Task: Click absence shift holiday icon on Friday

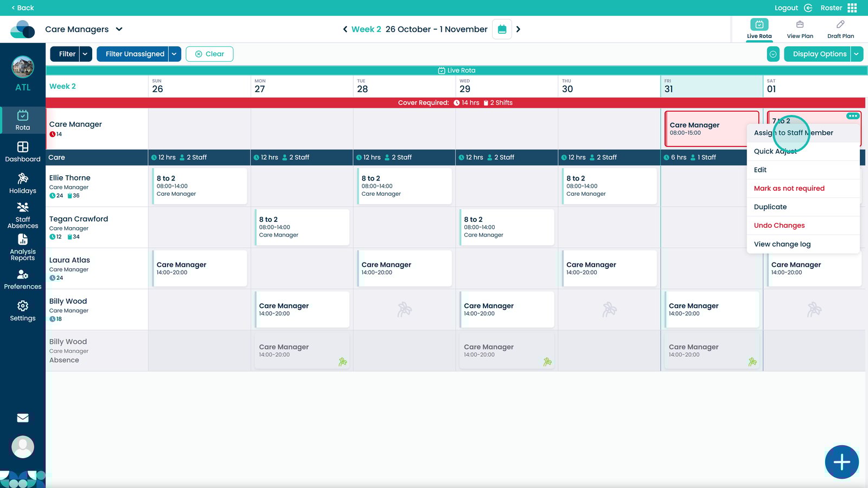Action: (x=752, y=362)
